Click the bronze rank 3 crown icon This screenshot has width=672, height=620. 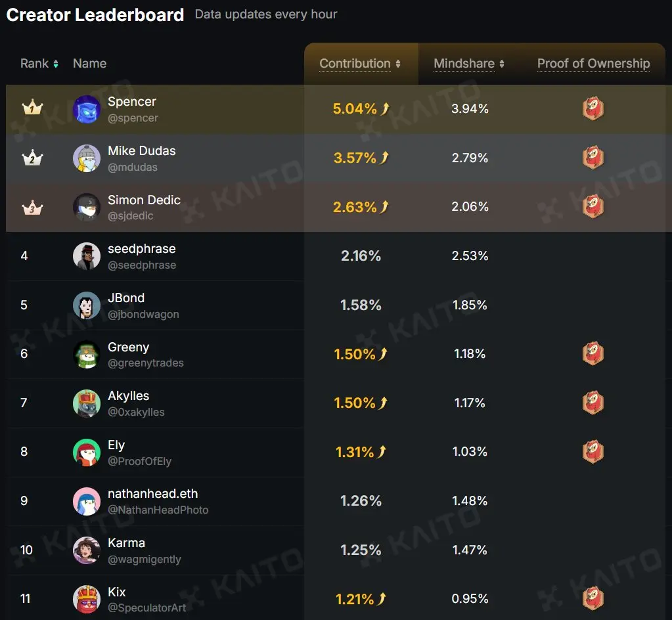[x=33, y=208]
